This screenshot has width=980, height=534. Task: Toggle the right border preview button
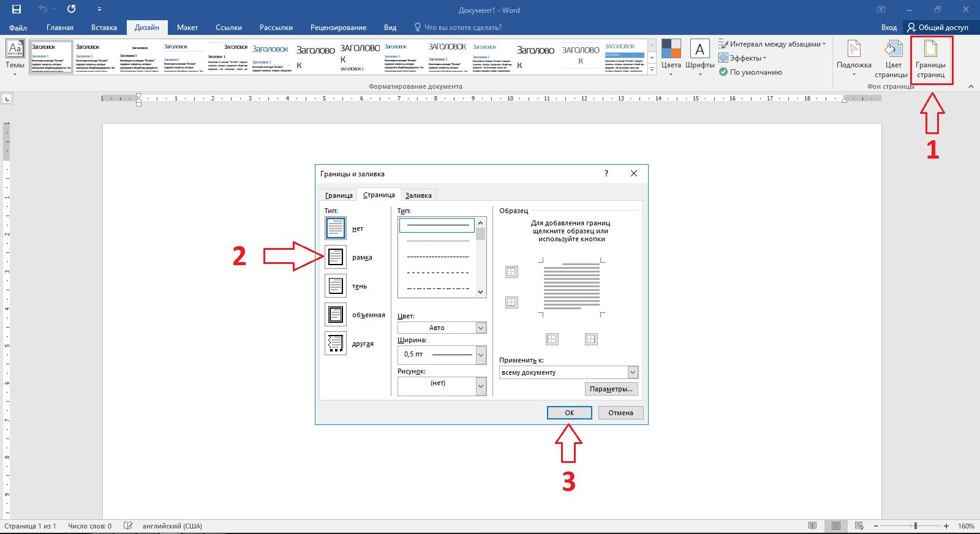point(590,339)
